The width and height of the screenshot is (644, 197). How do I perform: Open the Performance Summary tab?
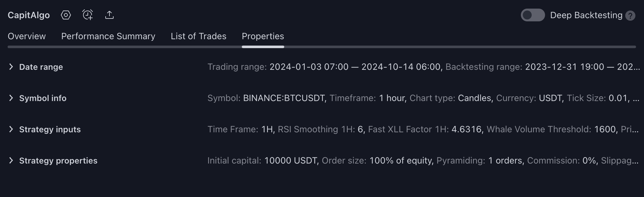(108, 36)
